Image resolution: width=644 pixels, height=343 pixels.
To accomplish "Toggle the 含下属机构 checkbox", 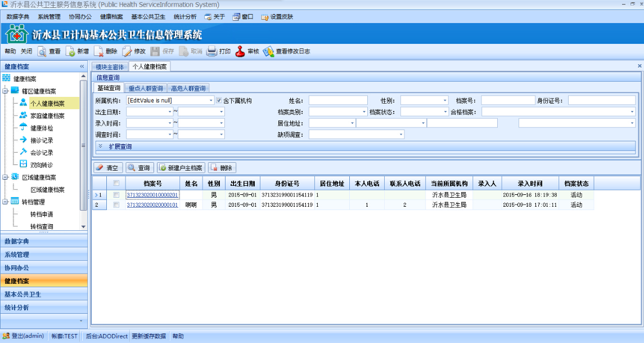I will tap(219, 101).
